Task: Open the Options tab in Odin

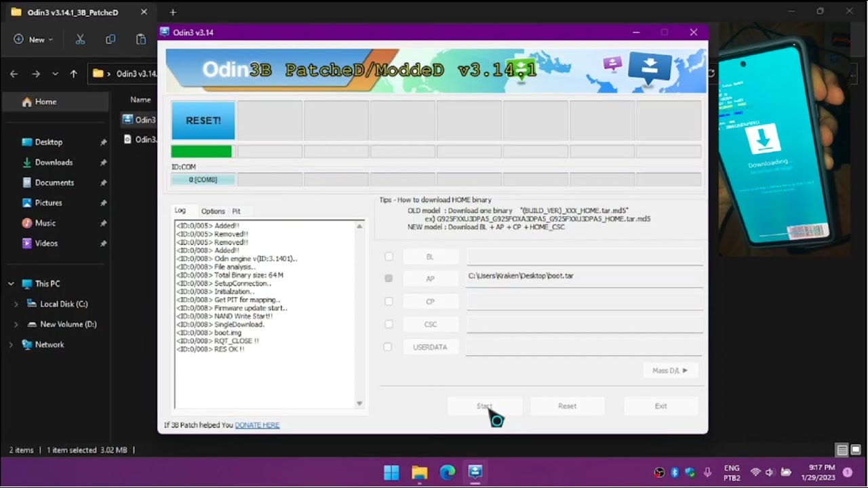Action: click(x=213, y=211)
